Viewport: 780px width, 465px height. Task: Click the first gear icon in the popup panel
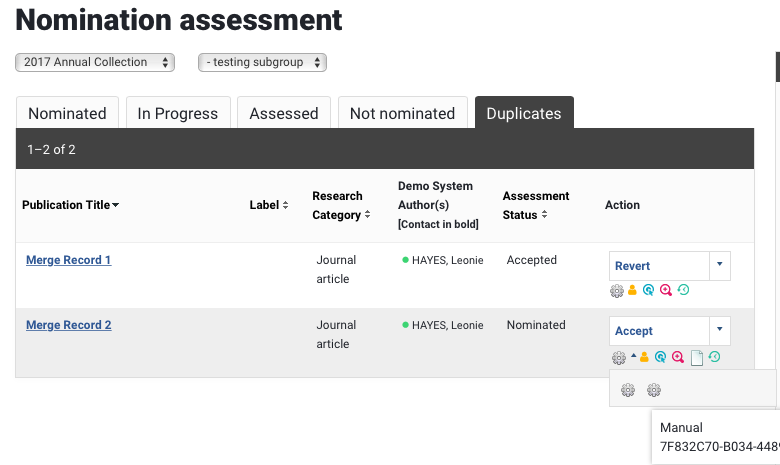628,390
